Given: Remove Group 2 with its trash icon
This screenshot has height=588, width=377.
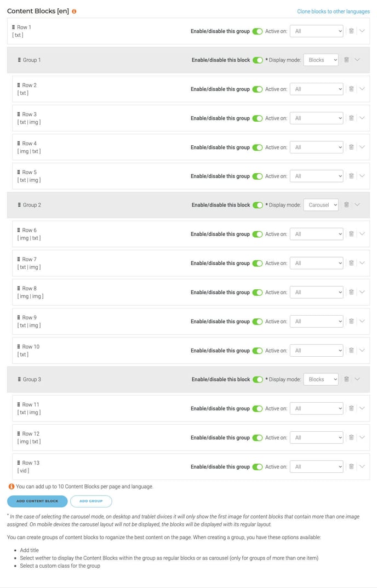Looking at the screenshot, I should coord(346,204).
